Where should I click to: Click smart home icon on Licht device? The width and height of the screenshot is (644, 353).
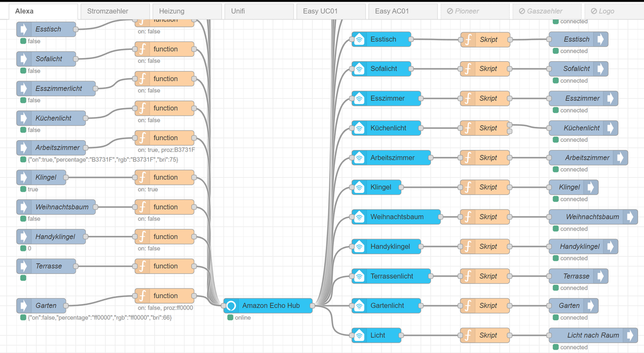(x=359, y=335)
